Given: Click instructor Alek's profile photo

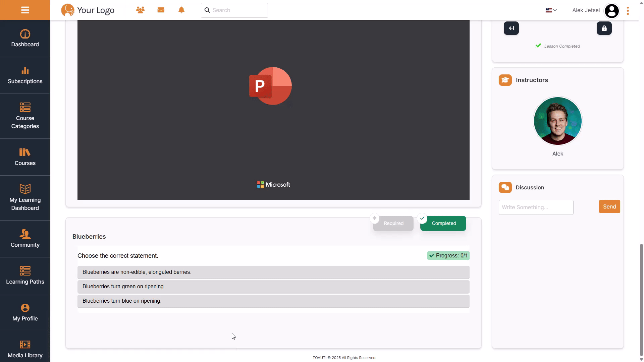Looking at the screenshot, I should (558, 121).
